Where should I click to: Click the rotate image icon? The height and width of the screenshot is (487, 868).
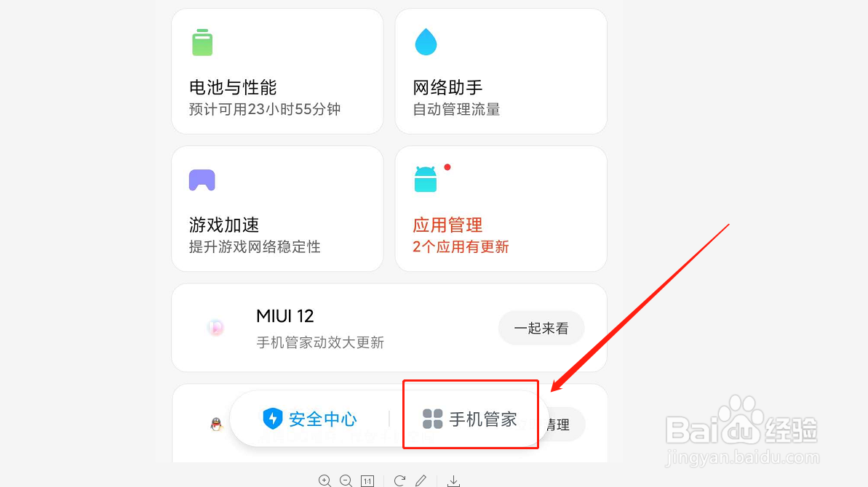click(x=399, y=480)
